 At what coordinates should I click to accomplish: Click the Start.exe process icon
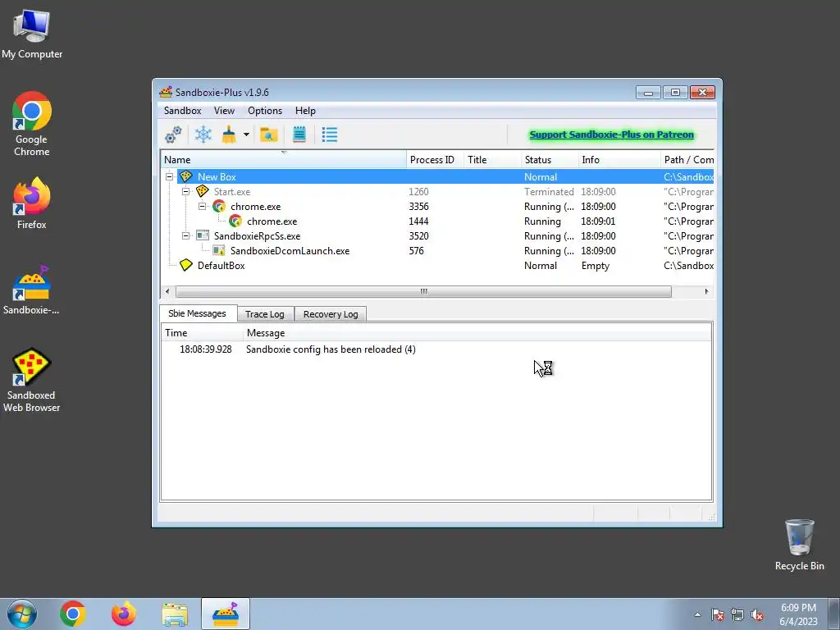click(202, 191)
